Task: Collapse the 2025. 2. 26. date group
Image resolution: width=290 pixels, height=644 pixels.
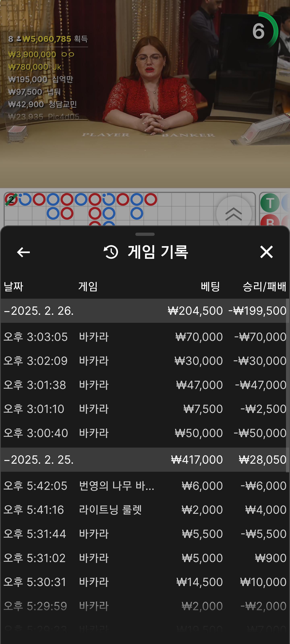Action: pyautogui.click(x=39, y=311)
